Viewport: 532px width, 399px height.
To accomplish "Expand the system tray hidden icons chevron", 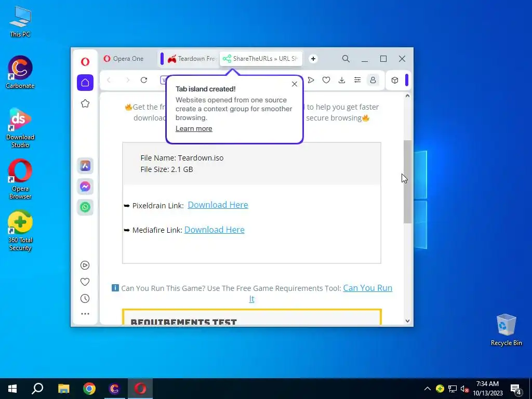I will point(428,389).
